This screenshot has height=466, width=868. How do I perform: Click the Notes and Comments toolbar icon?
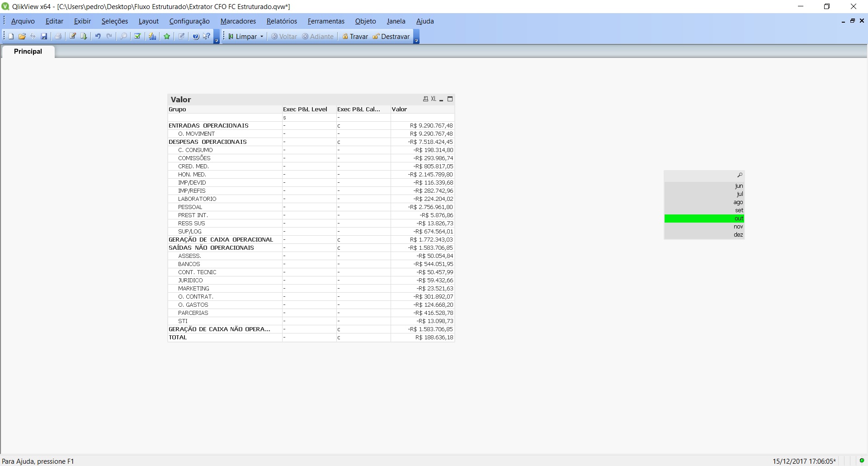point(181,37)
